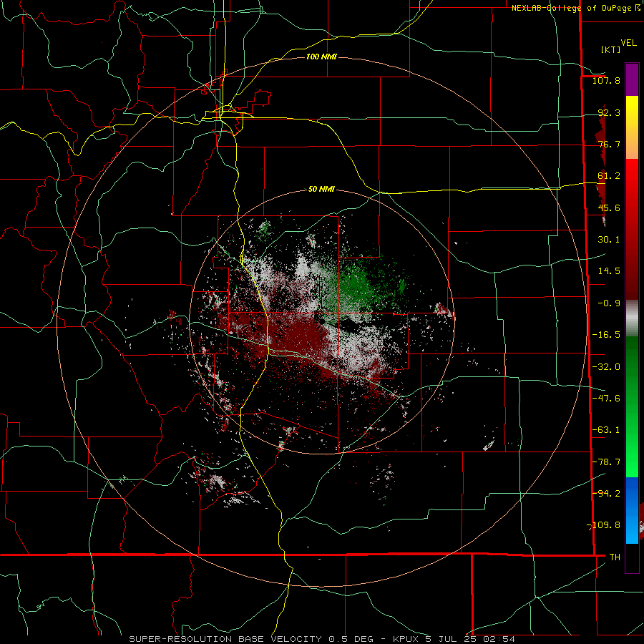Click the 50 NMI range ring label
The width and height of the screenshot is (644, 644).
pyautogui.click(x=321, y=190)
